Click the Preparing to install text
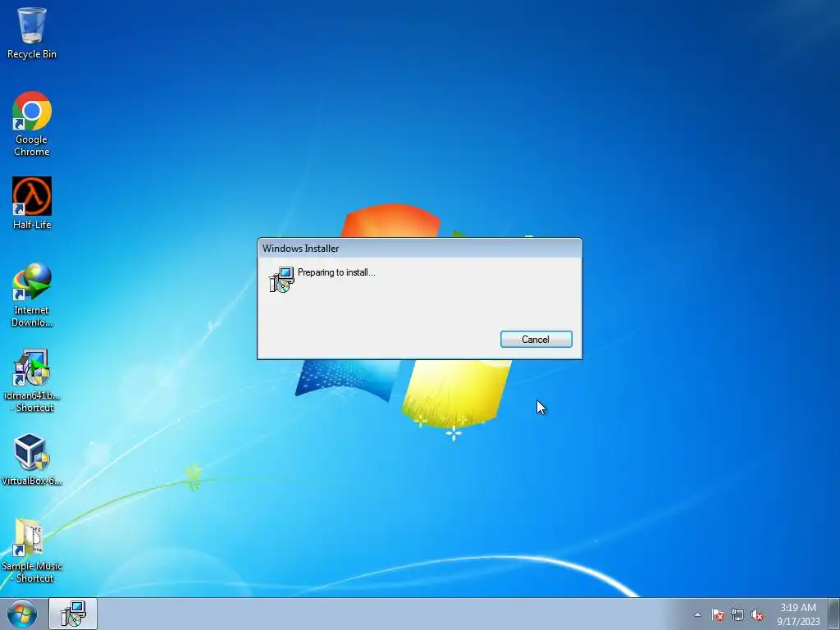The image size is (840, 630). [336, 272]
